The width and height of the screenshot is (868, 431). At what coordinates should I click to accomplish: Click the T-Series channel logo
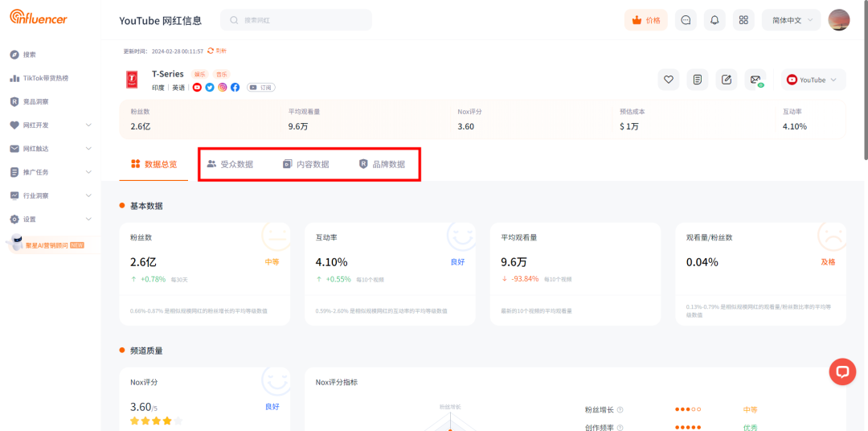pyautogui.click(x=133, y=80)
